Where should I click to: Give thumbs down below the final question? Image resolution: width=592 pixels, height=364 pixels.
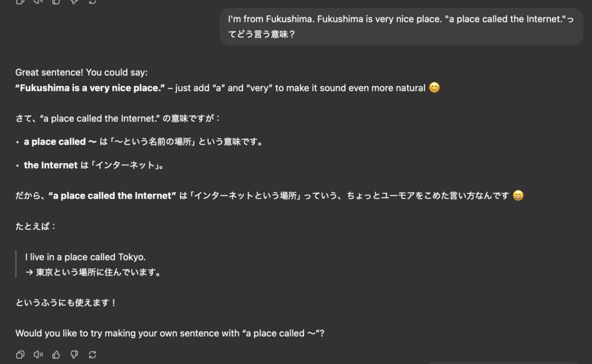point(75,355)
